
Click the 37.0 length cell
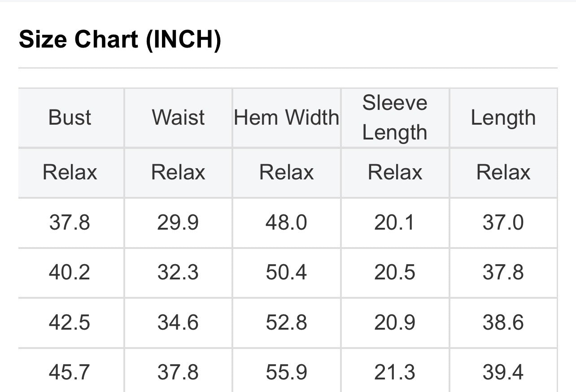coord(503,222)
